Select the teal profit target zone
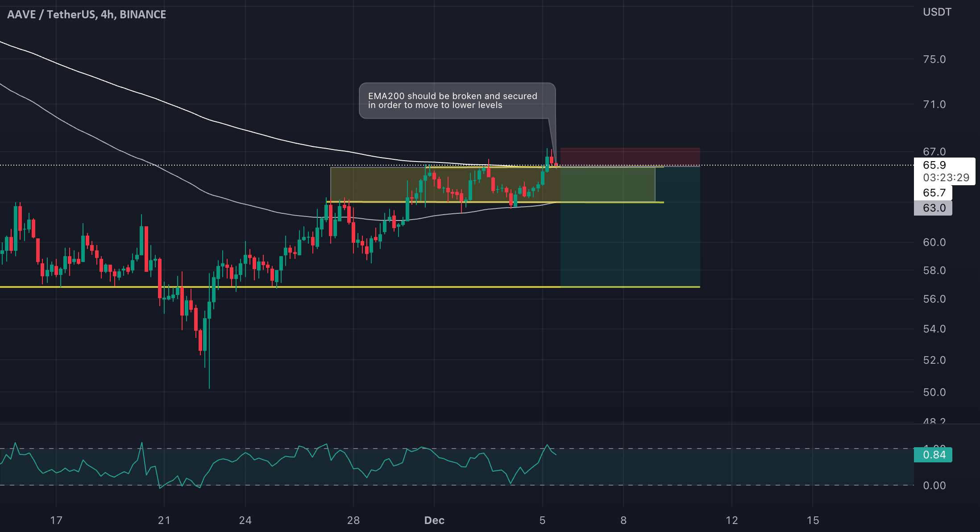The width and height of the screenshot is (980, 532). 630,226
